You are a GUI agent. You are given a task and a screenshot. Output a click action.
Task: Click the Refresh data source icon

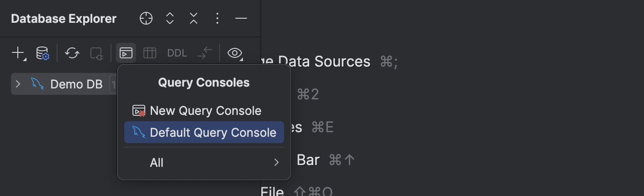point(72,53)
